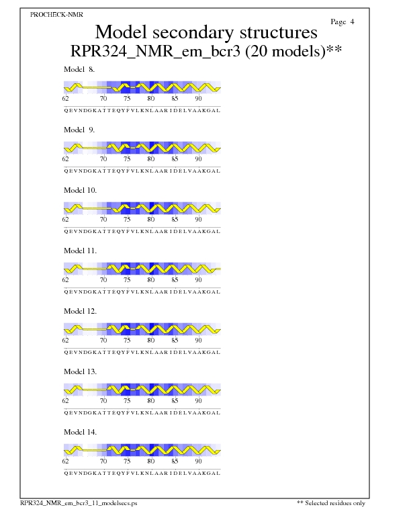
Task: Select the "Model 14." label
Action: click(80, 432)
